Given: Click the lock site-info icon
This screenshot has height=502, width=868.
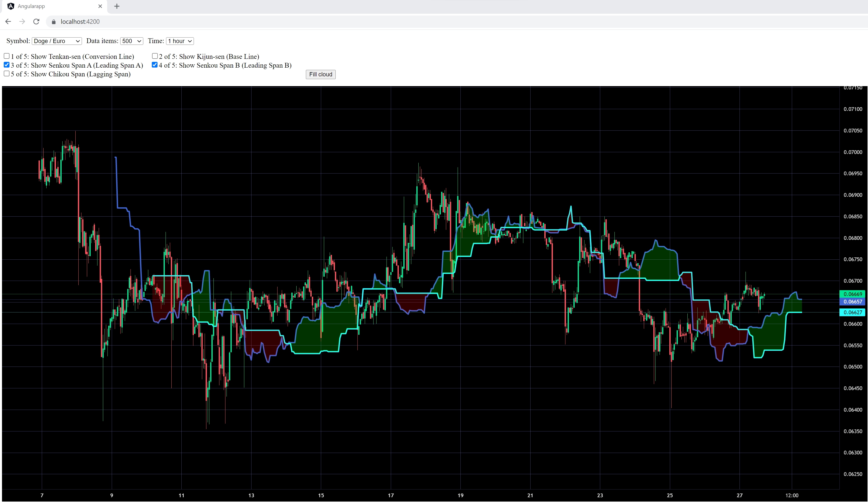Looking at the screenshot, I should pos(53,22).
